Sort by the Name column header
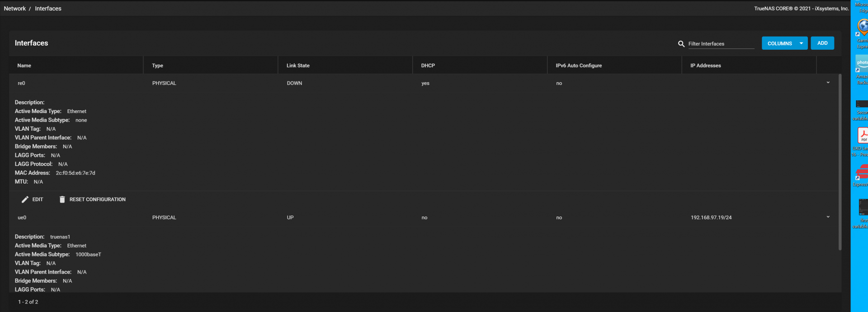 tap(24, 66)
